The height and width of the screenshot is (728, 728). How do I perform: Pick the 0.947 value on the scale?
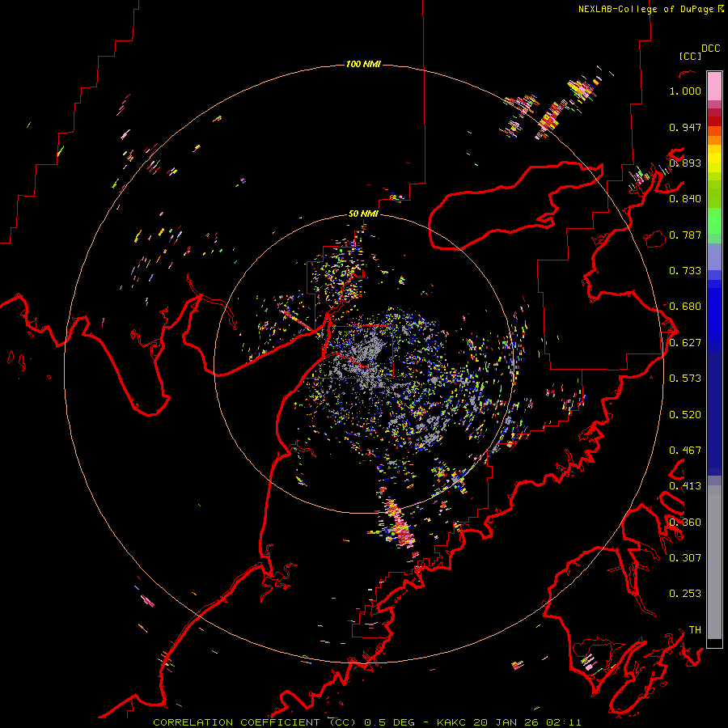click(x=685, y=127)
